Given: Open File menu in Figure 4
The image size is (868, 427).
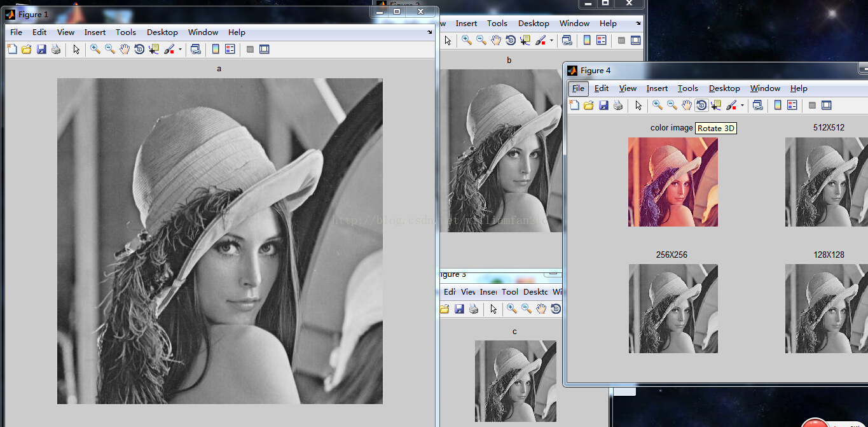Looking at the screenshot, I should tap(578, 88).
